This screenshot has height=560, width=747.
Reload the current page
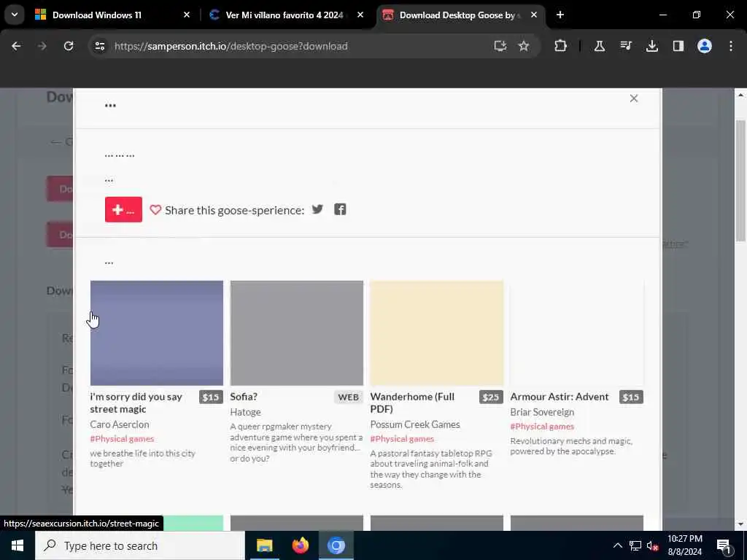click(69, 46)
